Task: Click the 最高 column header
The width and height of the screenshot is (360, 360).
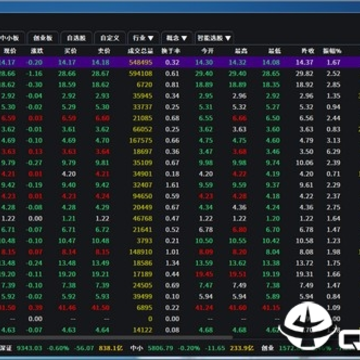Action: click(240, 51)
